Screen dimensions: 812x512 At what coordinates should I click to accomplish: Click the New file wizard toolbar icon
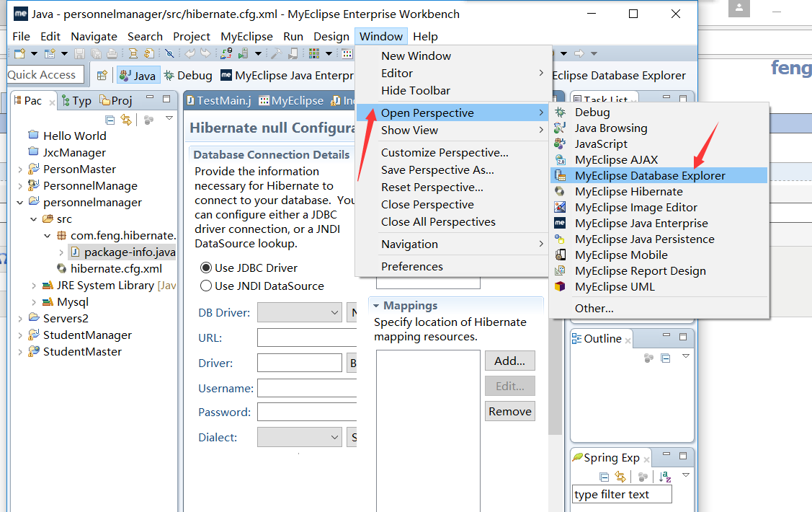point(19,53)
